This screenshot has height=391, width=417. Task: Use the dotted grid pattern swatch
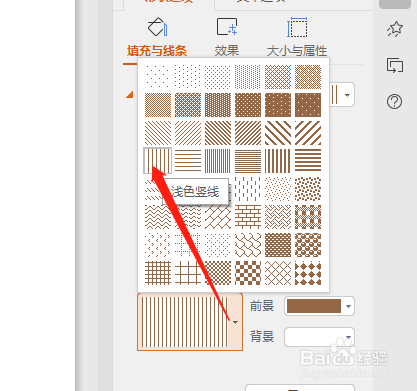pyautogui.click(x=188, y=245)
